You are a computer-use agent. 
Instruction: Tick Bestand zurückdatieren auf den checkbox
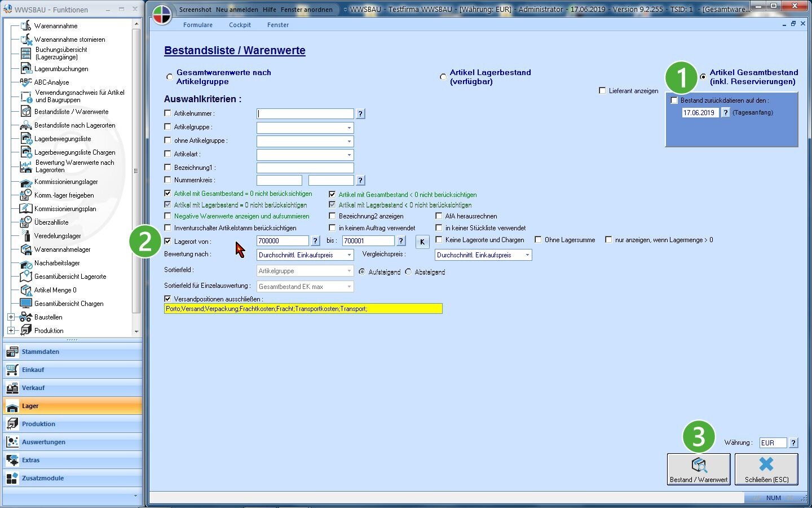click(x=674, y=100)
